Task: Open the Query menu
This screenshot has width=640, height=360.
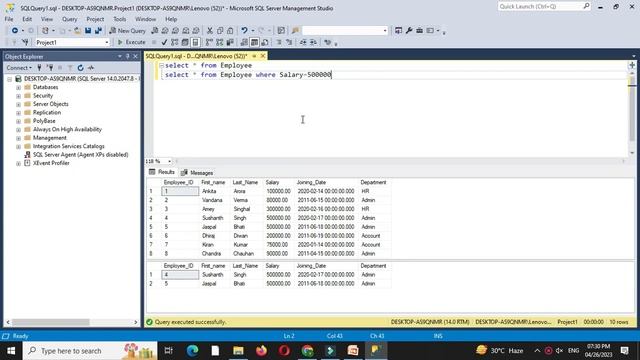Action: point(69,19)
